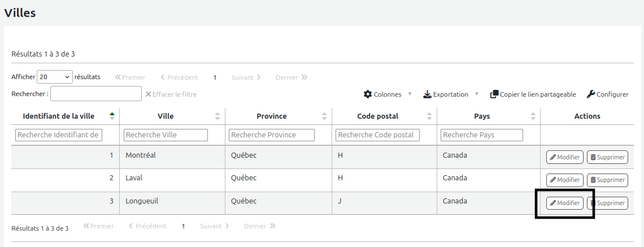Viewport: 644px width, 247px height.
Task: Click sort arrows on Province column
Action: 324,116
